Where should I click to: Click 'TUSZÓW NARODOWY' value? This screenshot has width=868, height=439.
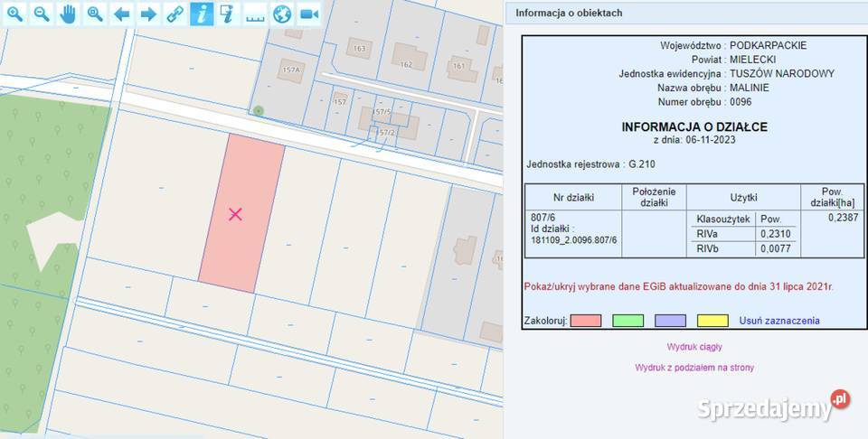(781, 73)
